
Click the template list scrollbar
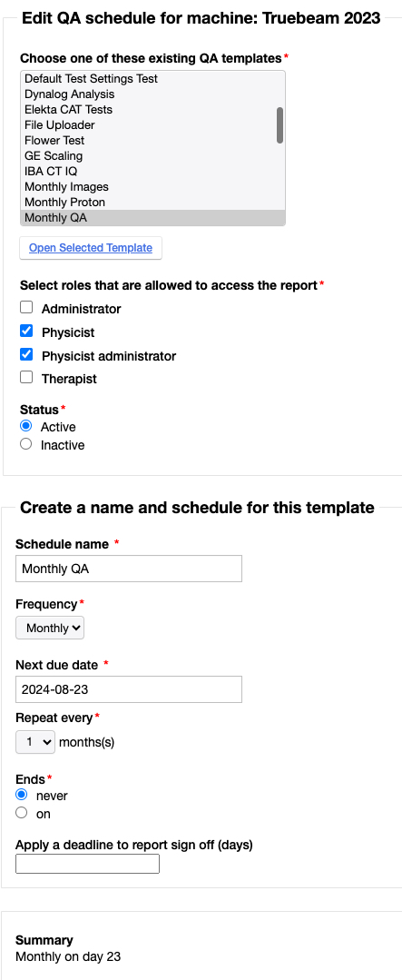tap(280, 125)
